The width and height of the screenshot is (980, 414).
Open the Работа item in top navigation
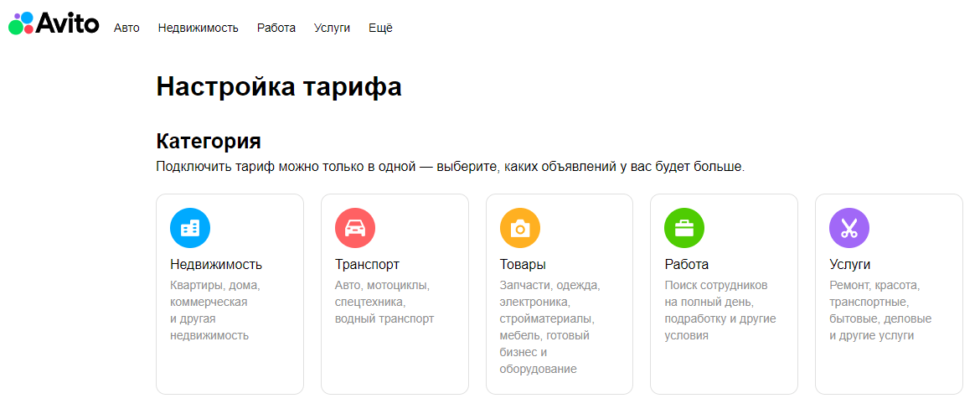[276, 28]
